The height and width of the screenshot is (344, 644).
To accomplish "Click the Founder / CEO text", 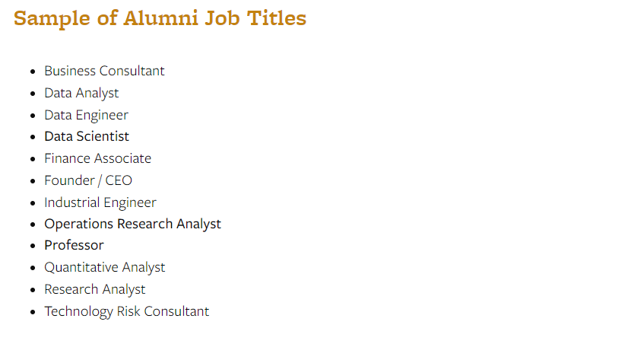I will tap(88, 180).
